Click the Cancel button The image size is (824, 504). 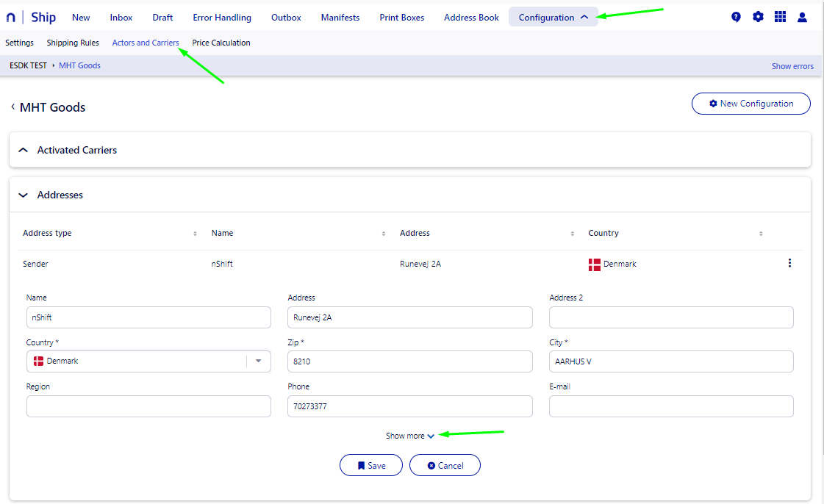(445, 465)
